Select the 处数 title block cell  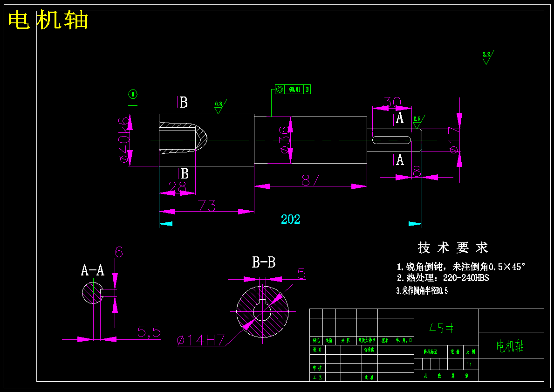(329, 341)
